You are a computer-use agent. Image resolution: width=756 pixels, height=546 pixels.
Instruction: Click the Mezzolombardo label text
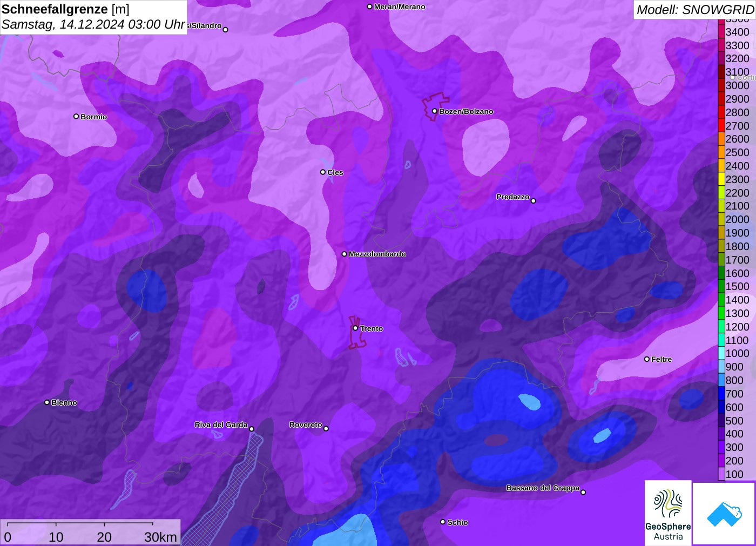[377, 254]
